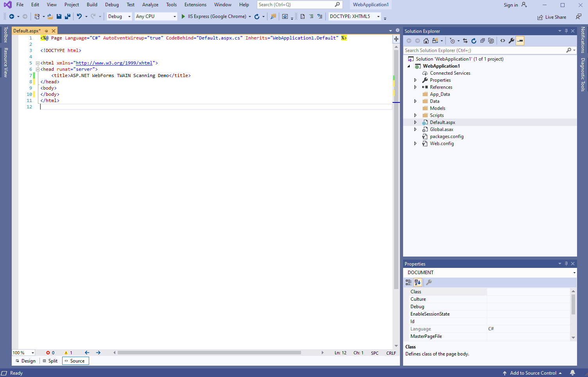Screen dimensions: 588x377
Task: Toggle Alphabetical sort in Properties panel
Action: [418, 282]
